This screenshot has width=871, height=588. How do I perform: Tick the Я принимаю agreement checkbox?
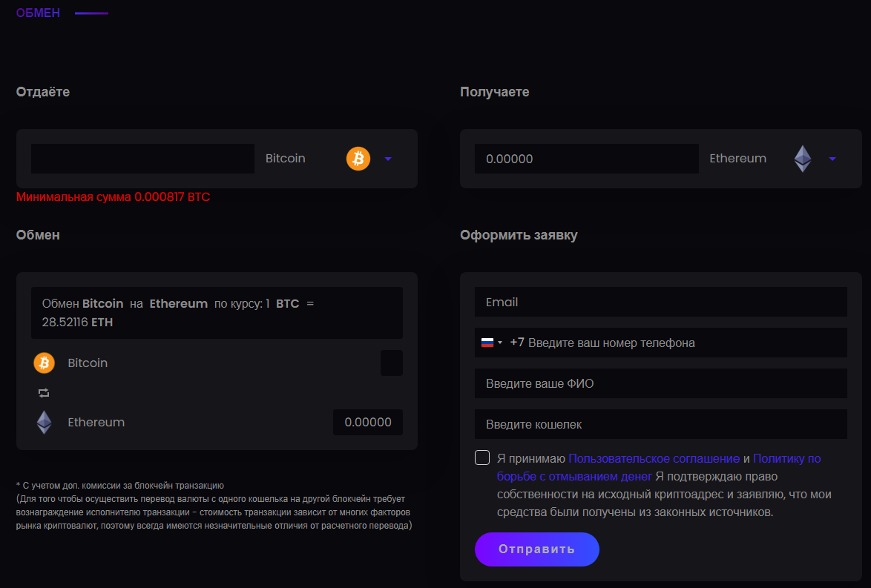[x=482, y=457]
